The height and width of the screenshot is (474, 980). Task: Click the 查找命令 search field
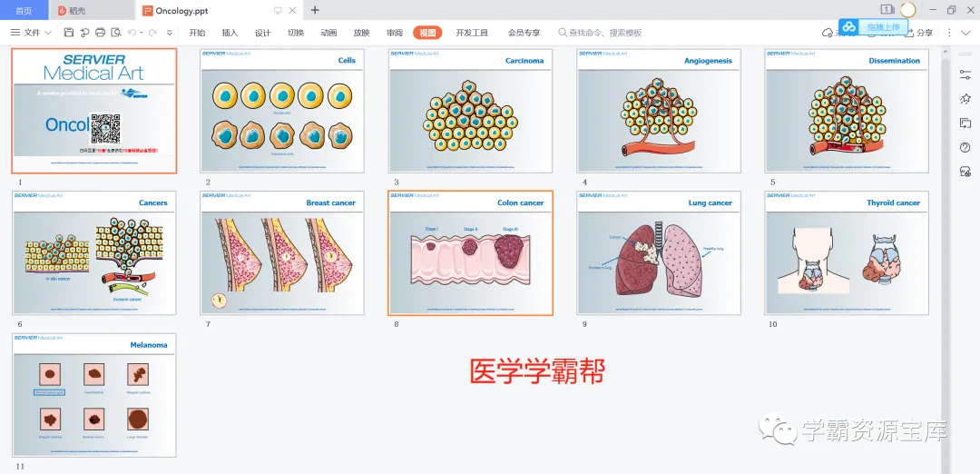pos(600,33)
